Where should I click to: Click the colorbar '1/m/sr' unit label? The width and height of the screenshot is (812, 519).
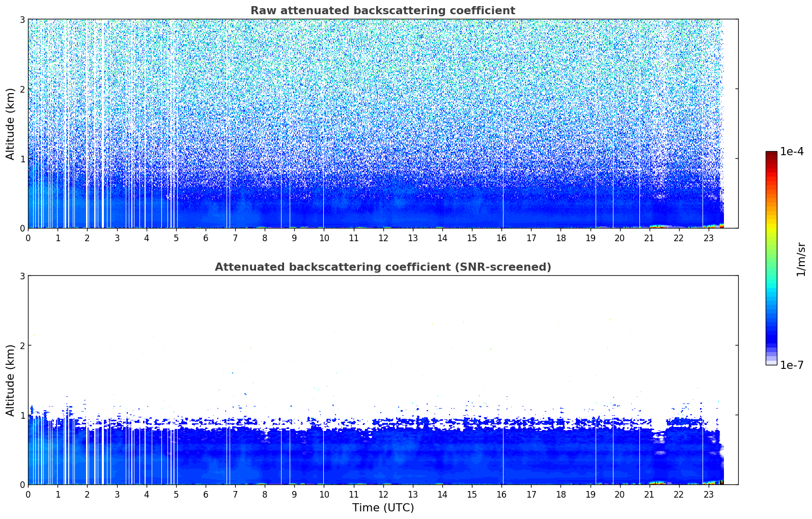[801, 259]
